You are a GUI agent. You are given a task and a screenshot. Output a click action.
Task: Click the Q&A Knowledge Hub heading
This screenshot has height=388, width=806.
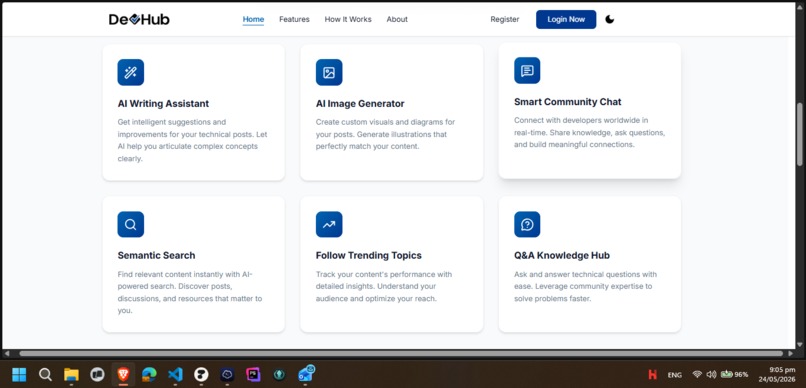(562, 255)
